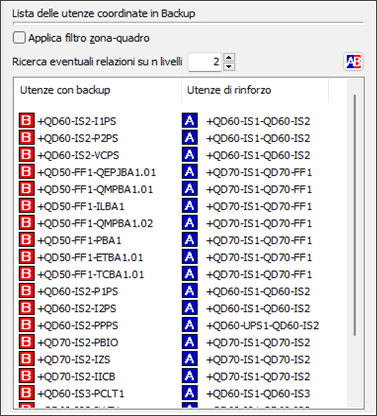Select the blue A icon beside +QD60-IS1-QD60-IS3
Image resolution: width=377 pixels, height=416 pixels.
tap(190, 393)
